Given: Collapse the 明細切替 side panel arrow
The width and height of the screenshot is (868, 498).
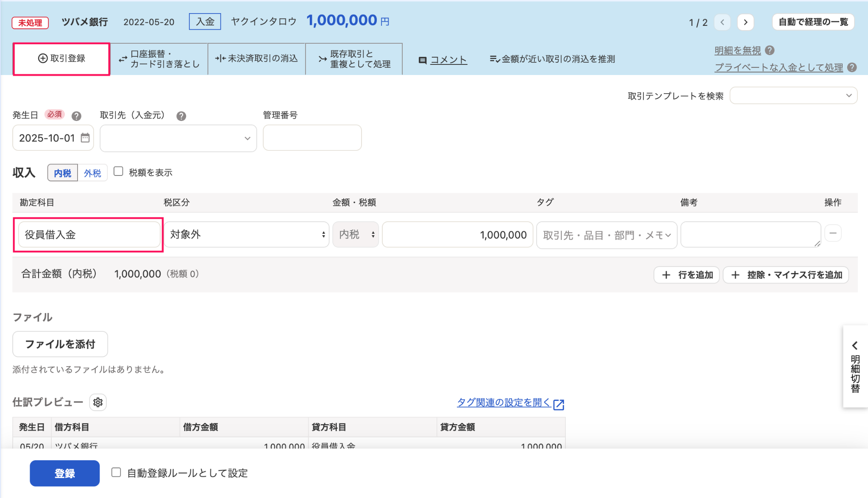Looking at the screenshot, I should click(855, 345).
